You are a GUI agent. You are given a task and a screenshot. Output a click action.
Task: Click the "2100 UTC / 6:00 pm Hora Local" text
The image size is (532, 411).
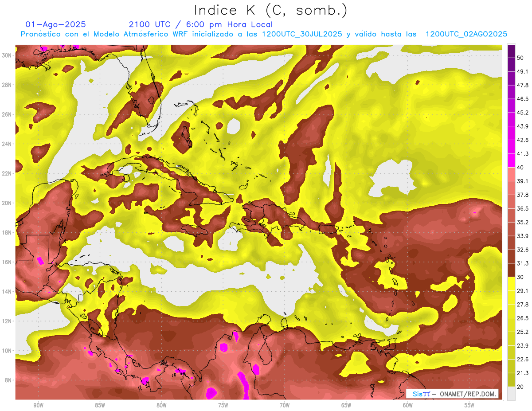click(x=201, y=24)
